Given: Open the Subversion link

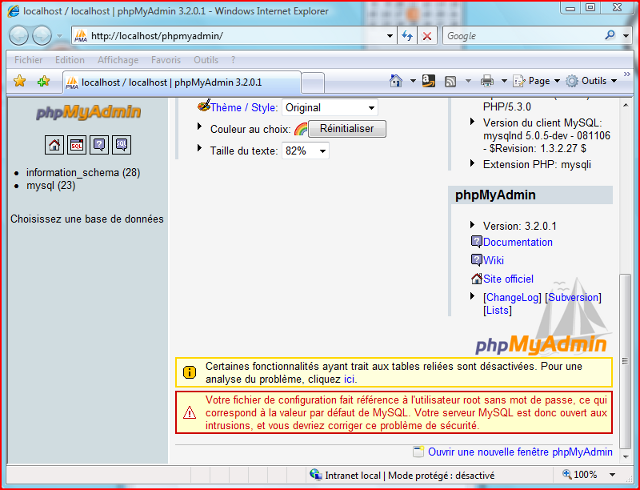Looking at the screenshot, I should (x=573, y=297).
